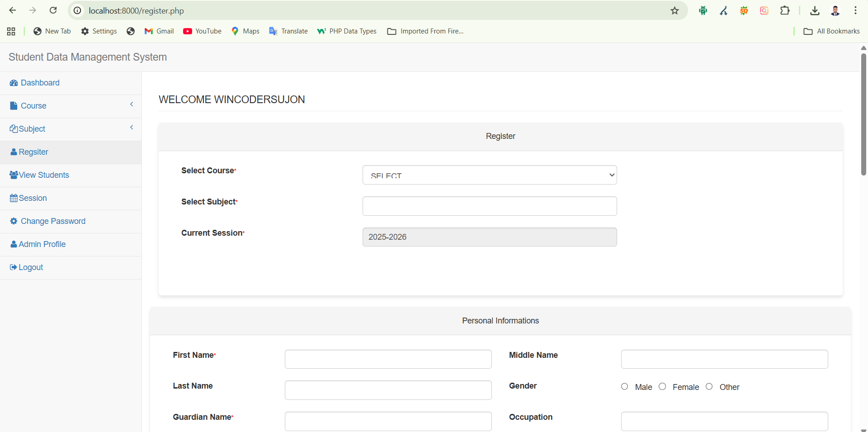Click the Session calendar icon
Image resolution: width=868 pixels, height=432 pixels.
coord(14,198)
